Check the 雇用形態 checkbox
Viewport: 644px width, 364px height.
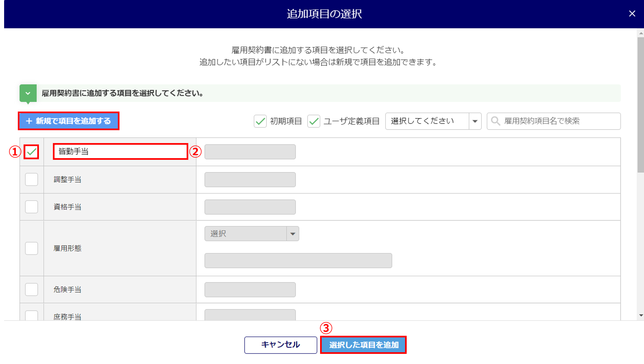click(x=32, y=248)
